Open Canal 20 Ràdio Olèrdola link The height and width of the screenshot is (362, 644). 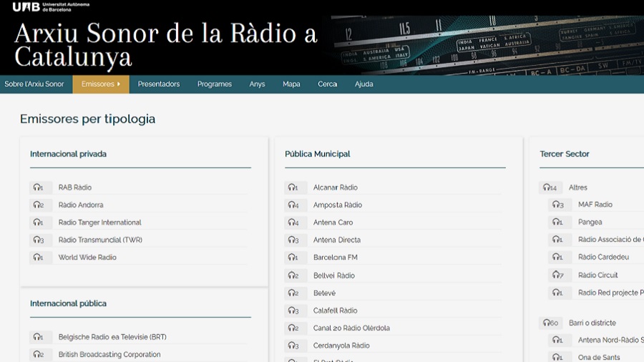[x=351, y=328]
